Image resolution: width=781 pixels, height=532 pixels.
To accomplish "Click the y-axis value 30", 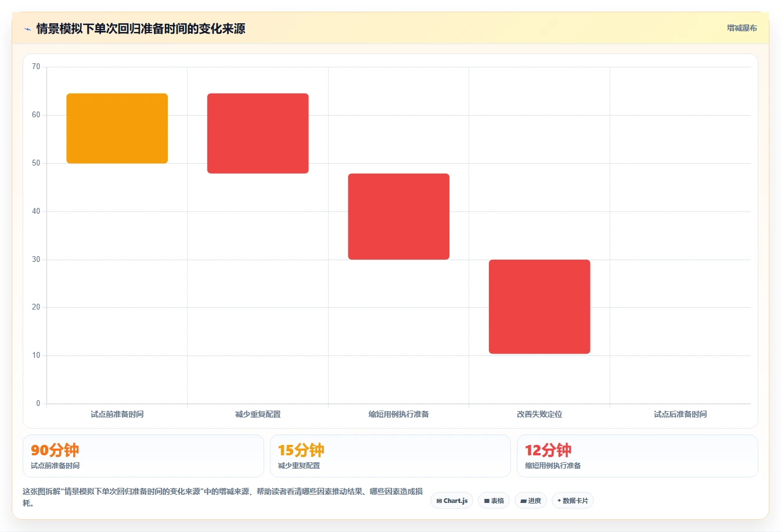I will tap(36, 260).
